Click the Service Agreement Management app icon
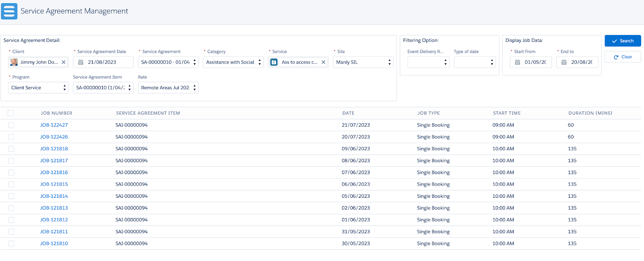The image size is (644, 261). pos(9,11)
